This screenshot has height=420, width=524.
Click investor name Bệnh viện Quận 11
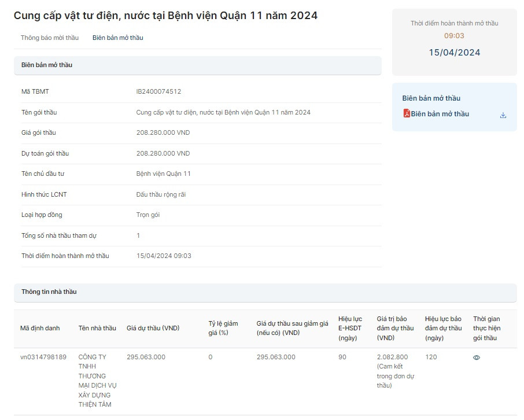point(163,174)
